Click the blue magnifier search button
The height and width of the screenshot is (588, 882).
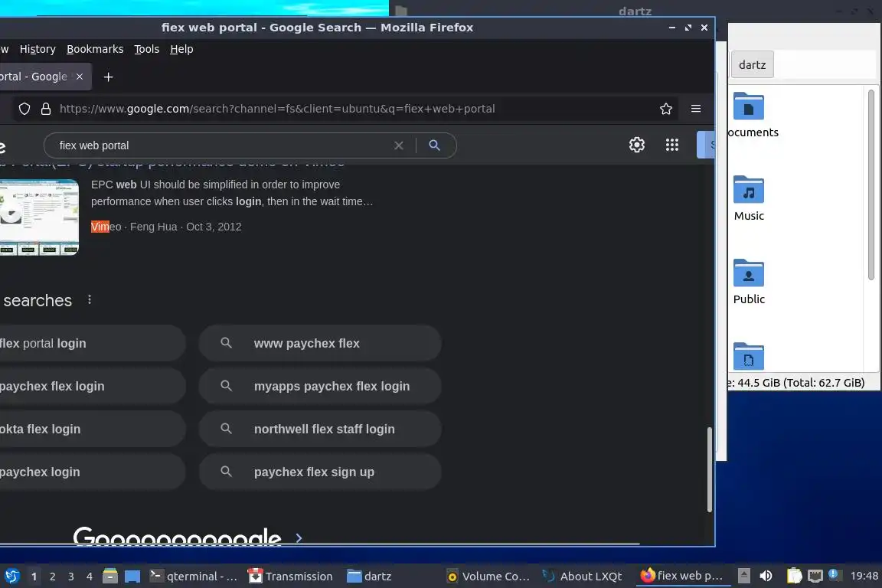pyautogui.click(x=434, y=145)
